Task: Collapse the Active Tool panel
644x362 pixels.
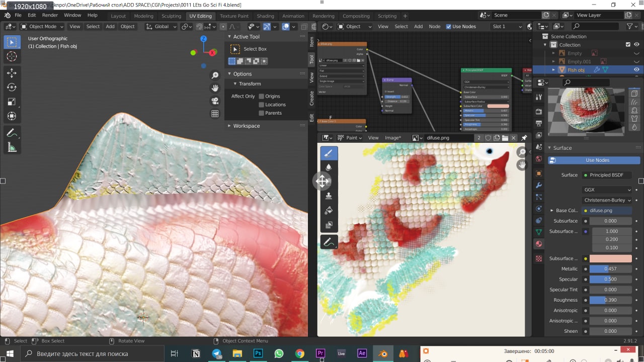Action: coord(229,37)
